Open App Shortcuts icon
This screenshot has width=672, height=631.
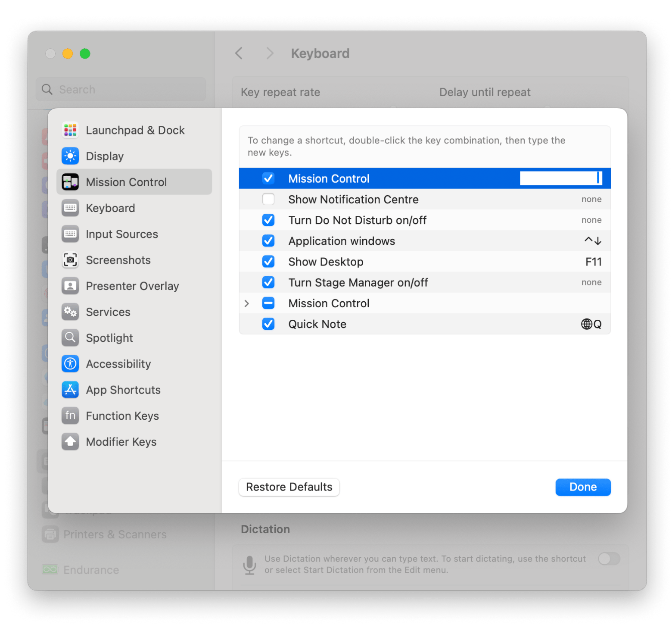70,390
